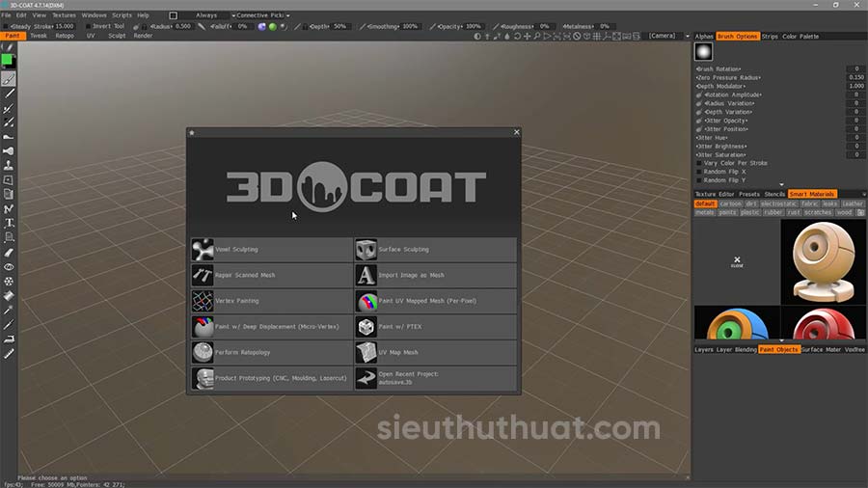Select the wooden smart material preview

click(x=824, y=261)
